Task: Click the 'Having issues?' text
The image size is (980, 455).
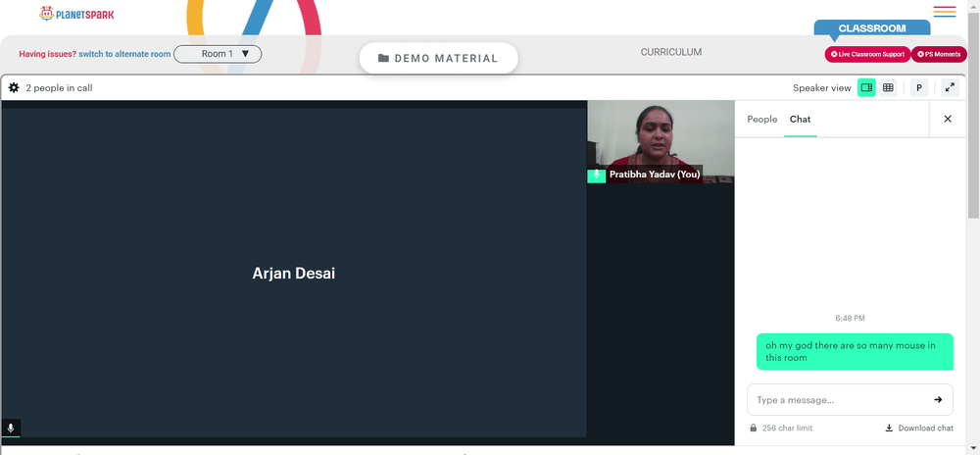Action: point(47,54)
